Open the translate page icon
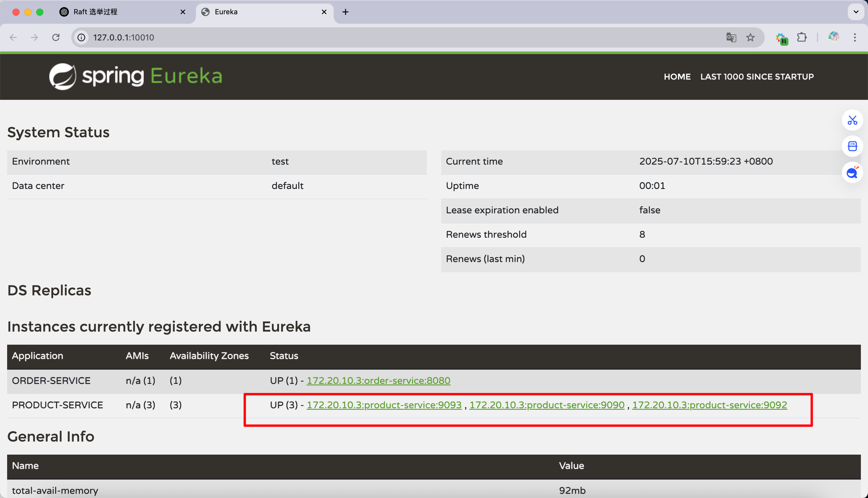This screenshot has height=498, width=868. tap(731, 37)
